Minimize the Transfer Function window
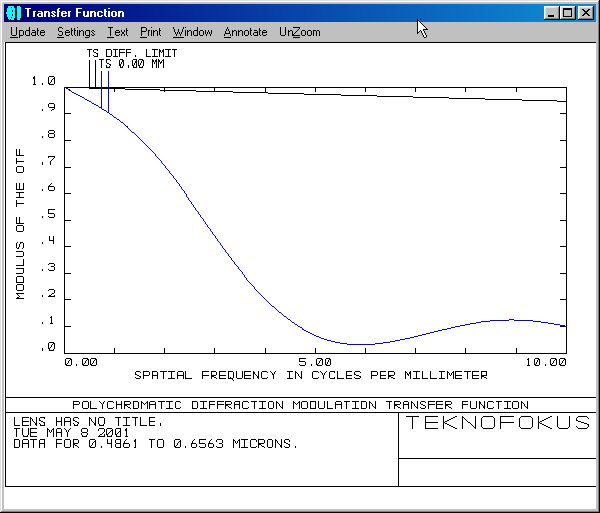600x513 pixels. [551, 13]
